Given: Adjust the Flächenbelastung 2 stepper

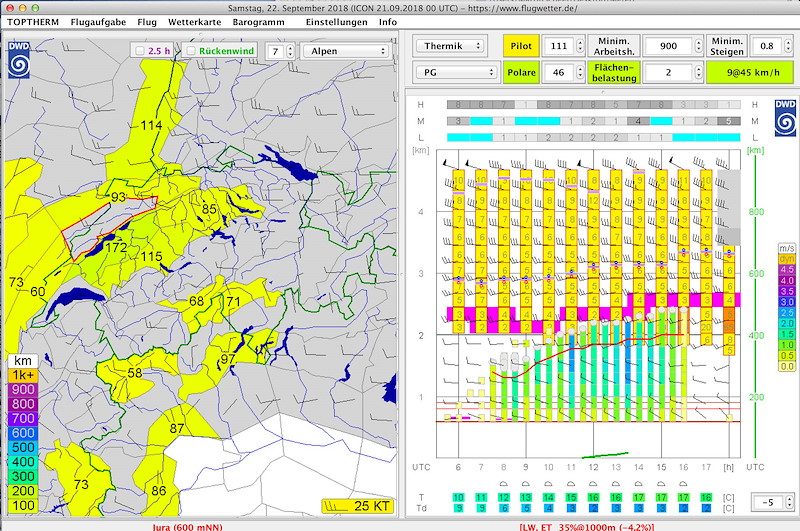Looking at the screenshot, I should (698, 72).
